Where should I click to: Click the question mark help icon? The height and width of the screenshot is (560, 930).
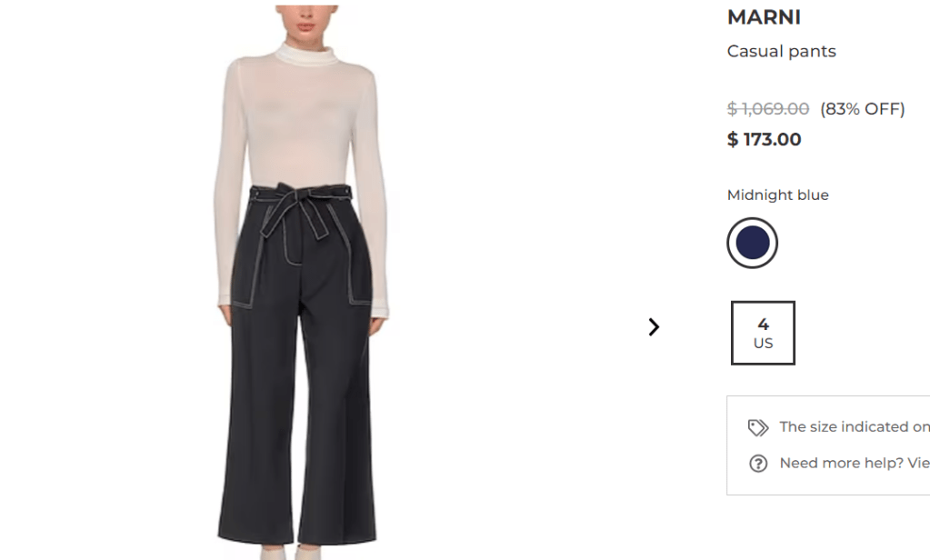click(x=758, y=464)
